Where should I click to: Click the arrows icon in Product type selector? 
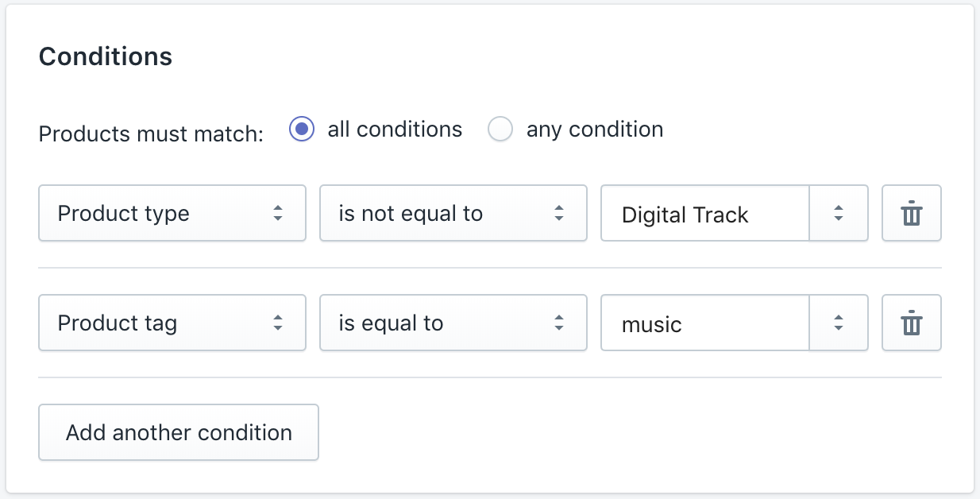coord(277,213)
